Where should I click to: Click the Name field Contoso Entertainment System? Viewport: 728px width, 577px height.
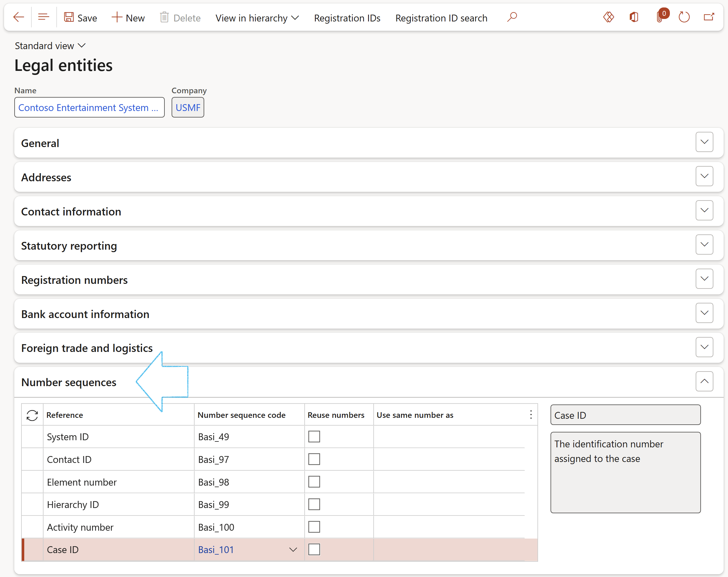pyautogui.click(x=89, y=108)
